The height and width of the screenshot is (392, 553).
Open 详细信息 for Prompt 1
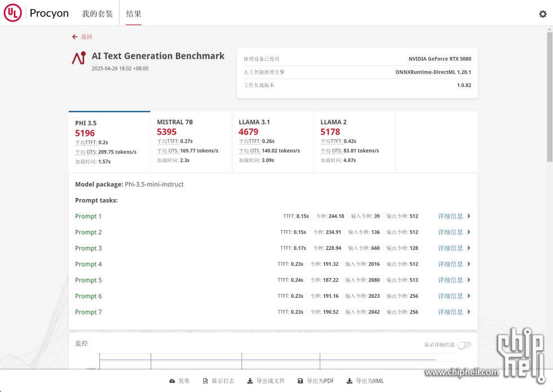[x=450, y=216]
